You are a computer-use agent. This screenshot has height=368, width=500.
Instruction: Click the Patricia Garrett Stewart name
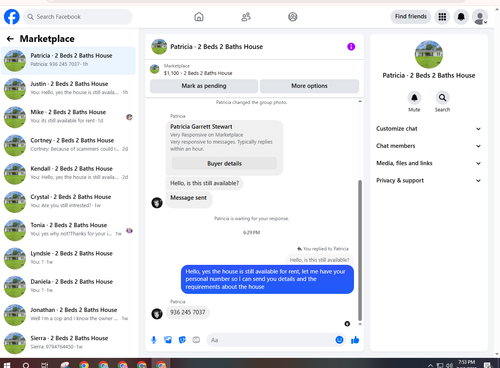click(x=201, y=127)
